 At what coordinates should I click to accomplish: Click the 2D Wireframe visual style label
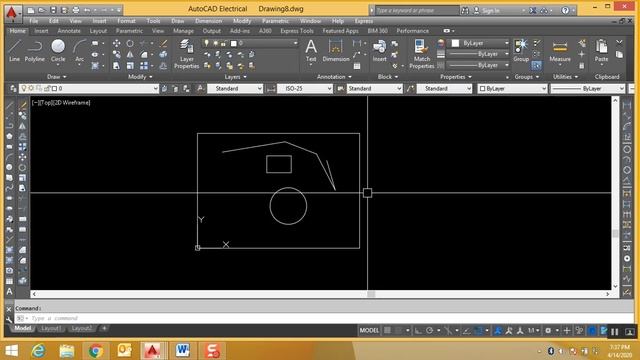tap(72, 102)
